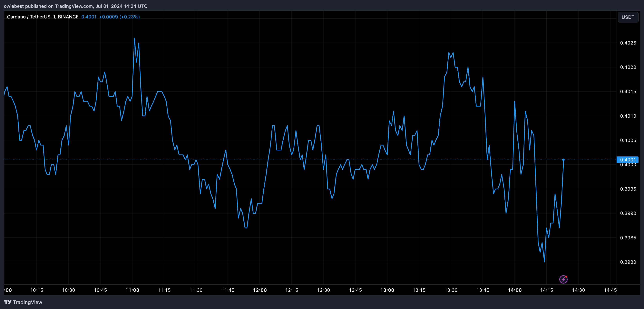This screenshot has width=644, height=309.
Task: Click the 0.4001 current price label
Action: (628, 160)
